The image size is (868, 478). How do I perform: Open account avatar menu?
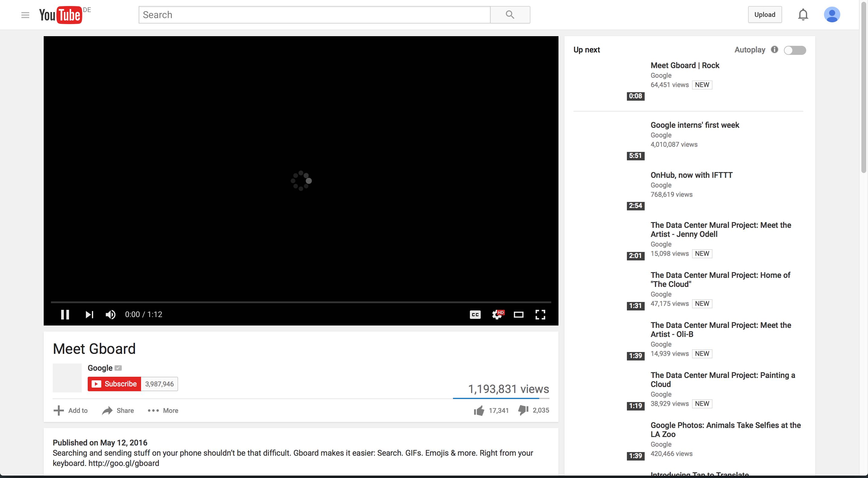(x=832, y=15)
